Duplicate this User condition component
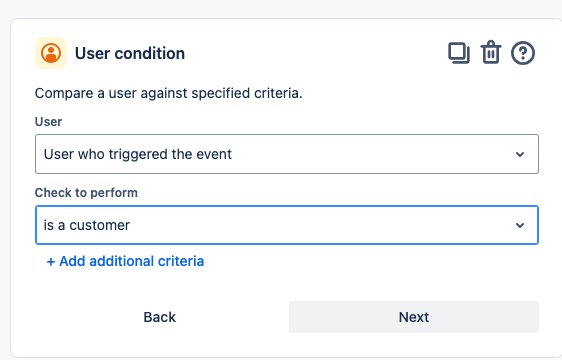Viewport: 562px width, 360px height. coord(459,53)
